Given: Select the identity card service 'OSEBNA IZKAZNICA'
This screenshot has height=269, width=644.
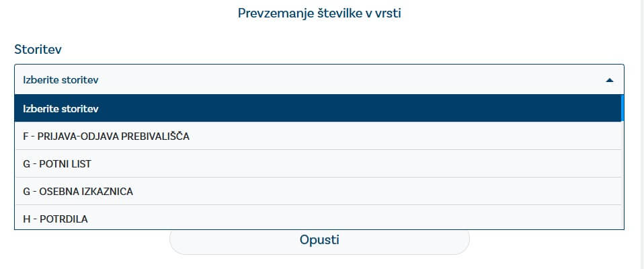Looking at the screenshot, I should click(x=78, y=191).
